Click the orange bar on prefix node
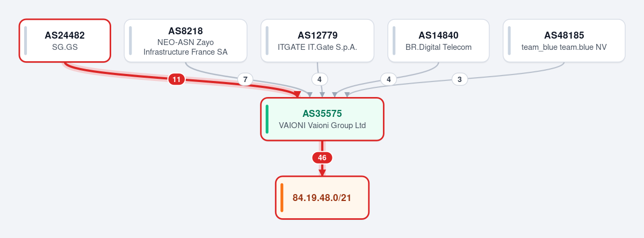This screenshot has height=238, width=644. (x=282, y=198)
